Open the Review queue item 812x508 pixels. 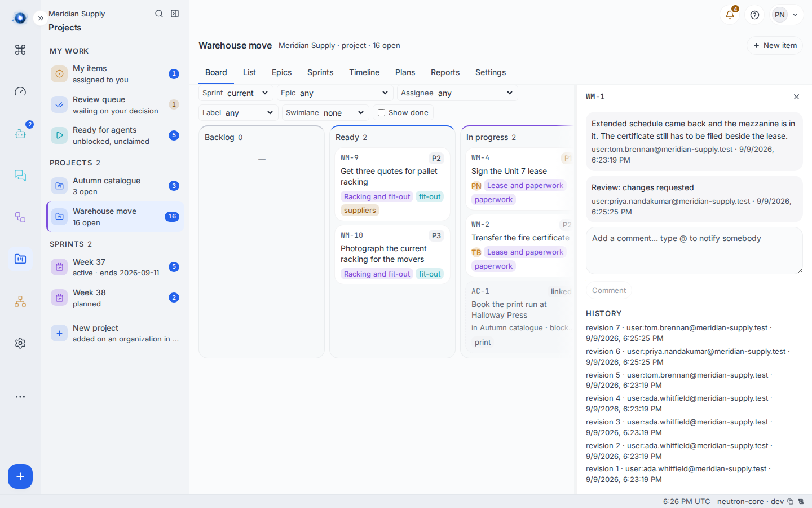click(x=115, y=105)
